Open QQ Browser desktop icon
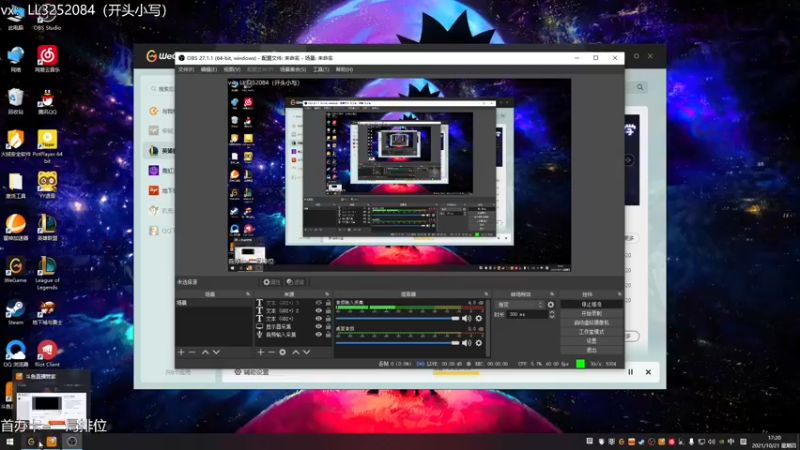The image size is (800, 450). 15,353
